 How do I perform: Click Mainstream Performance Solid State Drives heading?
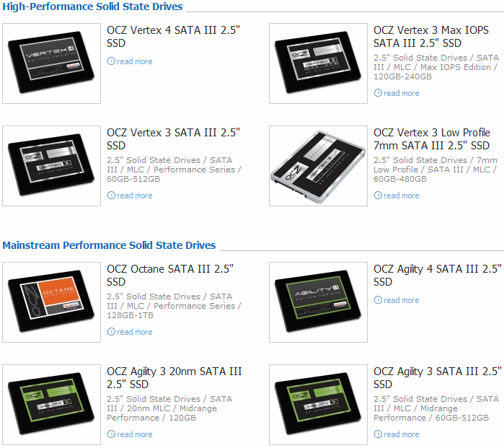click(x=109, y=245)
